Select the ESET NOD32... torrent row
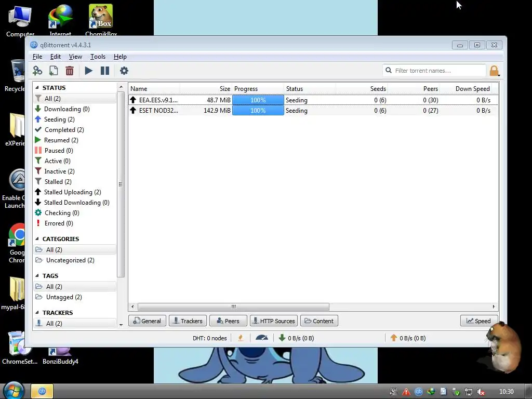The image size is (532, 399). (x=313, y=111)
